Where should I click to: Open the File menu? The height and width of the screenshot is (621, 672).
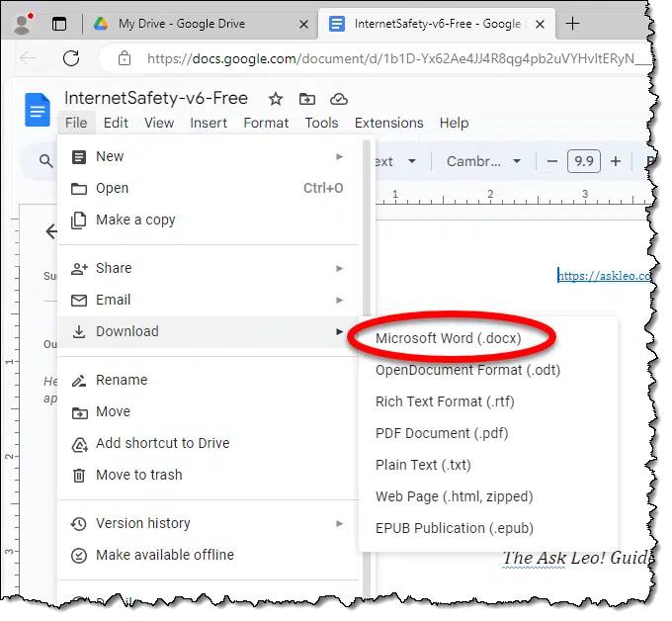(76, 123)
